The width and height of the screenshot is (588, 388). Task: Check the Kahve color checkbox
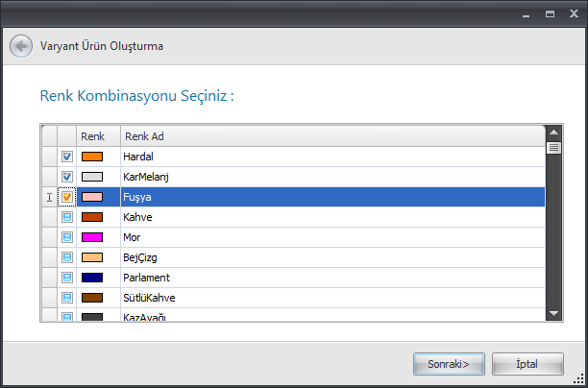pyautogui.click(x=67, y=218)
